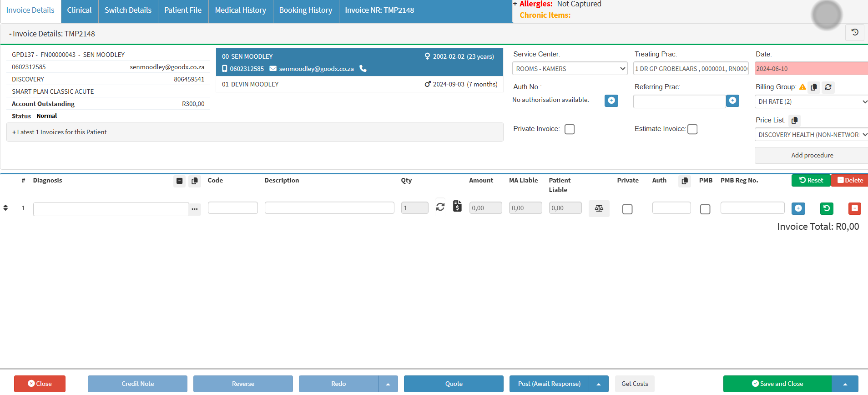This screenshot has width=868, height=395.
Task: Click the Add procedure button
Action: pos(812,155)
